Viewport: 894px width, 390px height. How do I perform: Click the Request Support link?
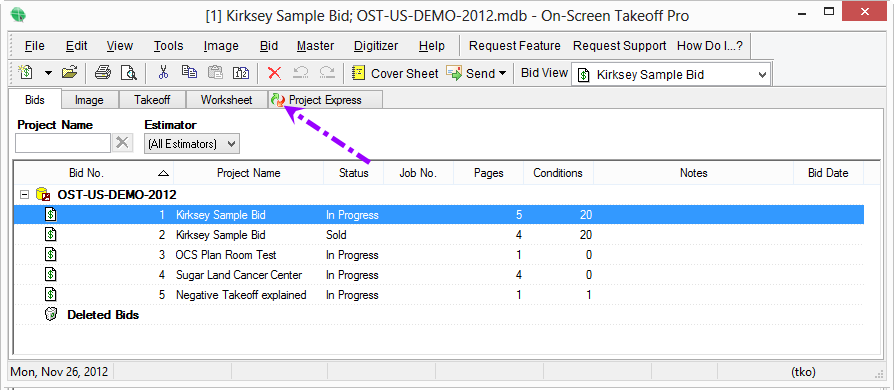619,46
